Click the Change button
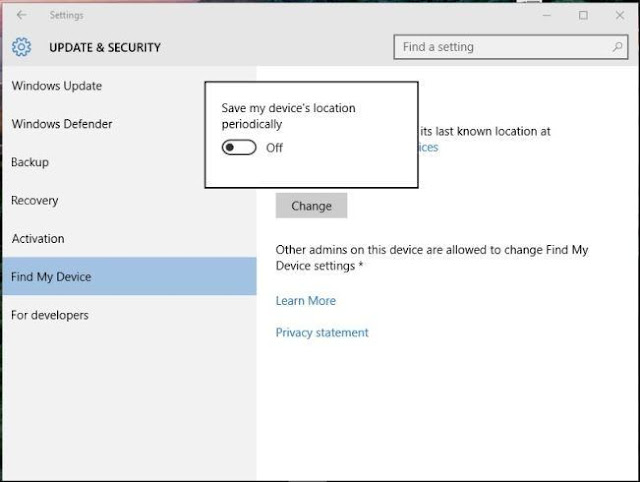Screen dimensions: 640x482 tap(311, 206)
